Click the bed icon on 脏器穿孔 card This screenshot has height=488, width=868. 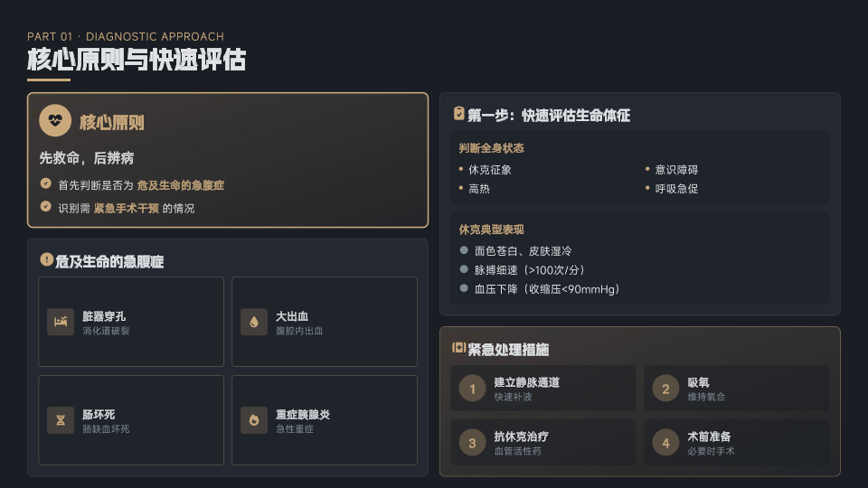point(61,322)
